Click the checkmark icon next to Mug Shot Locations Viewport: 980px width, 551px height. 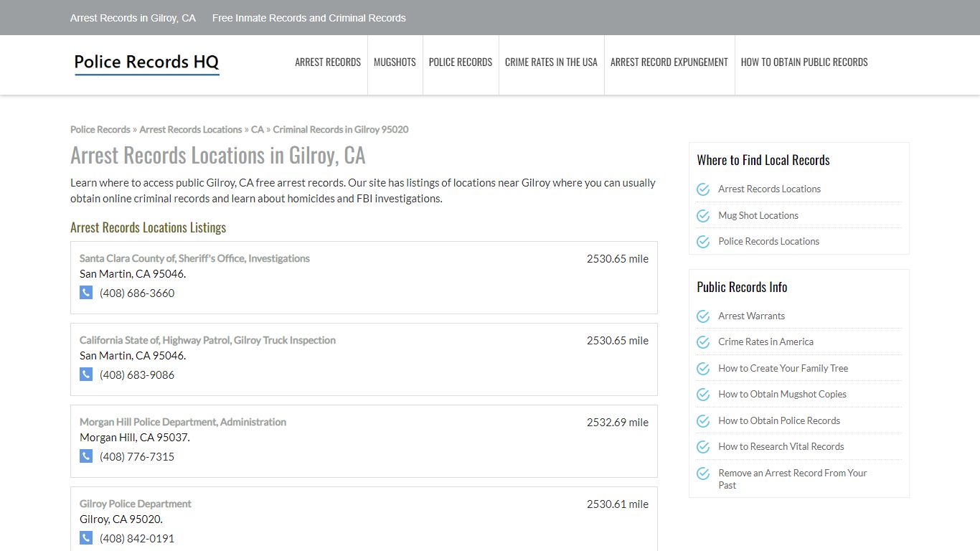703,216
